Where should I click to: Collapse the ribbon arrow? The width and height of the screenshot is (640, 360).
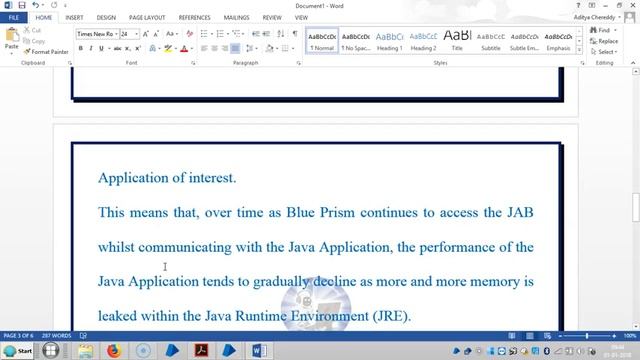pyautogui.click(x=633, y=63)
